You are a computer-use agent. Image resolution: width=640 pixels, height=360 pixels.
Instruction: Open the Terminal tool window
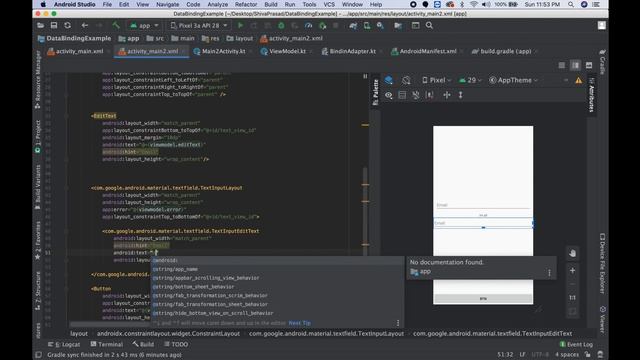[x=107, y=344]
